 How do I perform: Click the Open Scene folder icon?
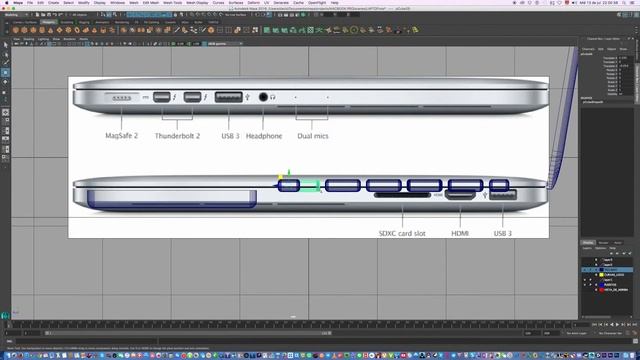pos(42,15)
